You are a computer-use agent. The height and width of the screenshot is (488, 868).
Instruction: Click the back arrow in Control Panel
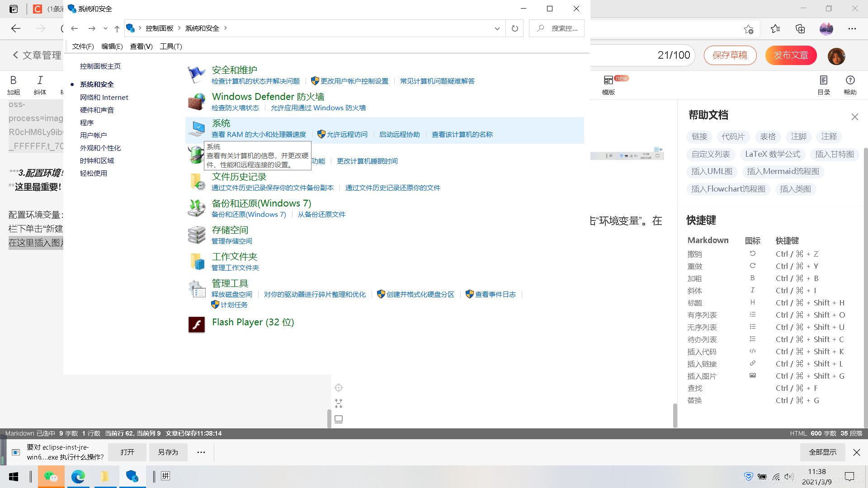click(75, 28)
